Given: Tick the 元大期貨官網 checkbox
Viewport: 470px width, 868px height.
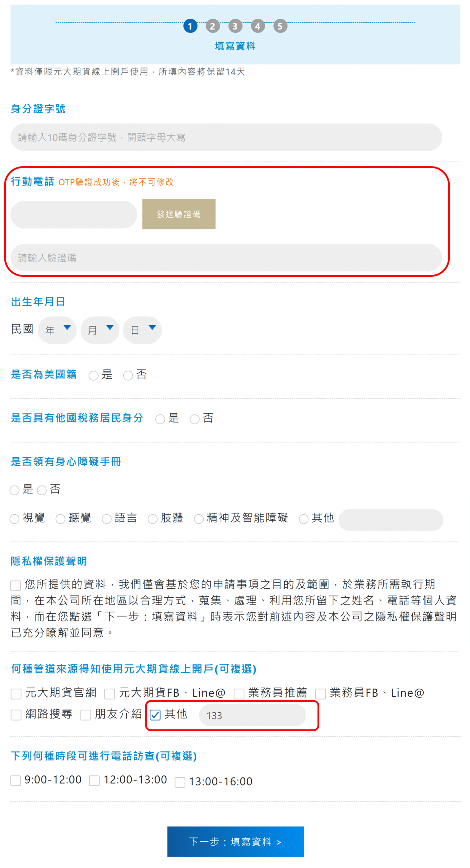Looking at the screenshot, I should [16, 693].
